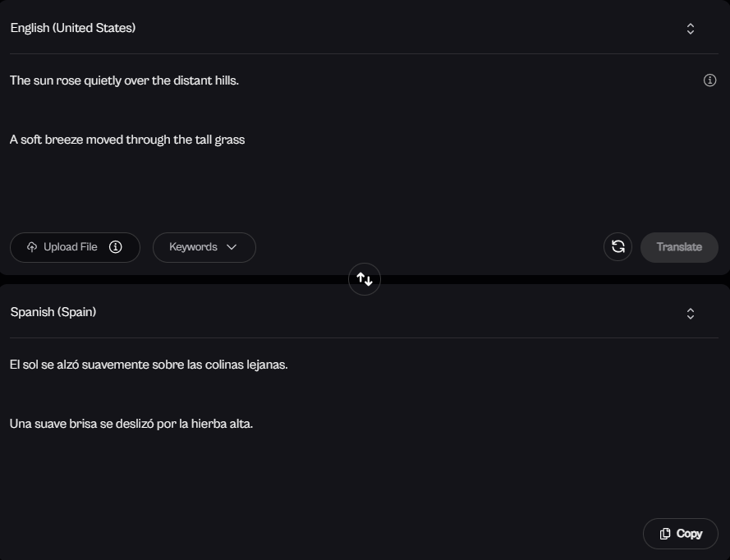Image resolution: width=730 pixels, height=560 pixels.
Task: Click the info icon beside the source text
Action: pos(710,80)
